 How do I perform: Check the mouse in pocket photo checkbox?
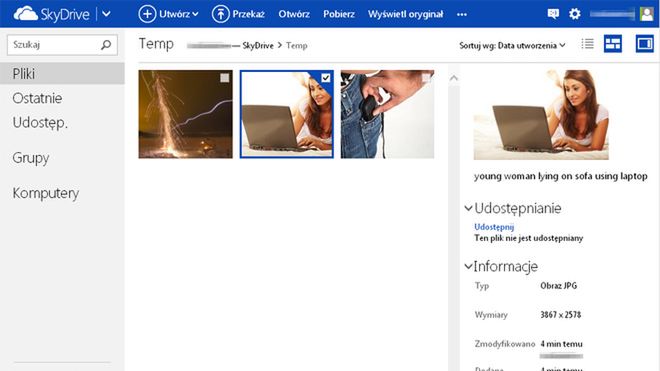(x=426, y=78)
